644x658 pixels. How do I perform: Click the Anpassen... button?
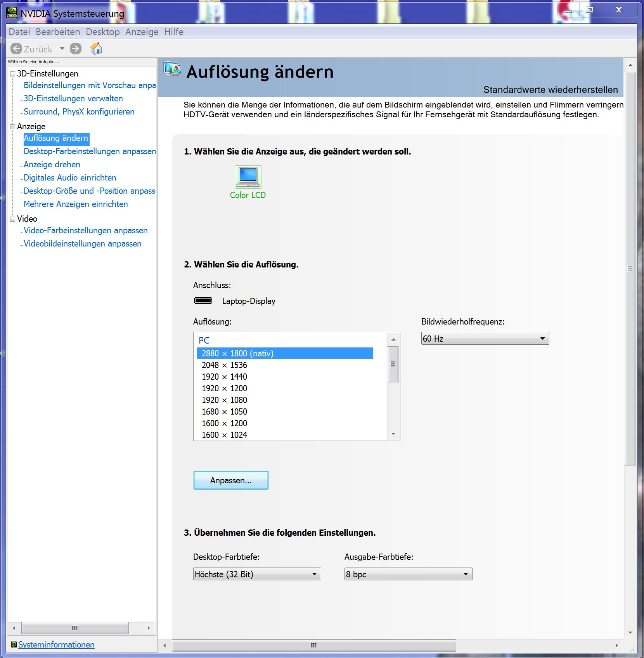pyautogui.click(x=231, y=480)
